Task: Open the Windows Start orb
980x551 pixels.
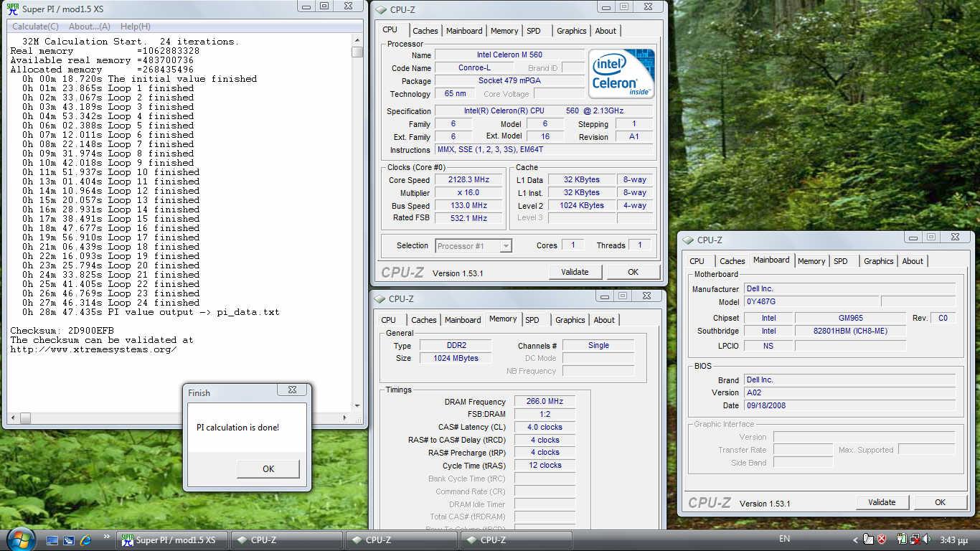Action: click(20, 540)
